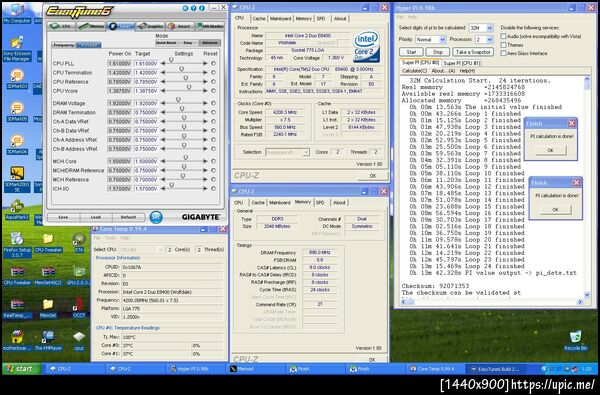Click the Default button in EasyTune6
Screen dimensions: 600x395
(x=128, y=217)
